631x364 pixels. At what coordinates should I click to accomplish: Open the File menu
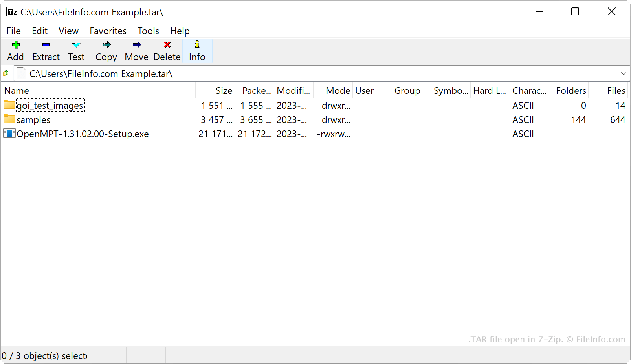click(x=13, y=31)
